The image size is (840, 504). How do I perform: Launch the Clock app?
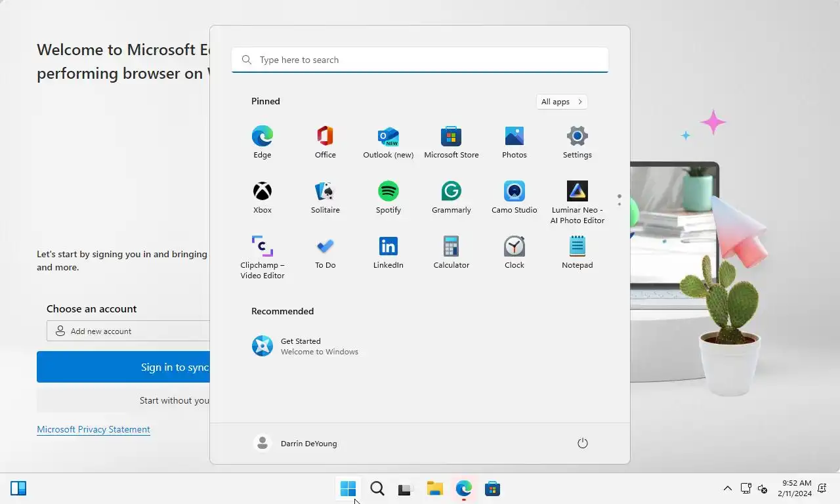514,252
